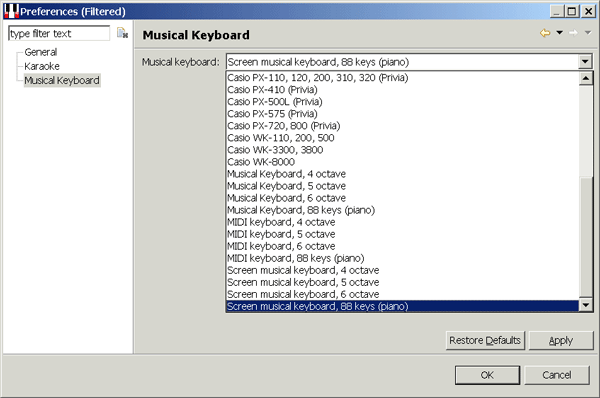Click the list scrollbar up arrow
The height and width of the screenshot is (398, 600).
pyautogui.click(x=586, y=78)
